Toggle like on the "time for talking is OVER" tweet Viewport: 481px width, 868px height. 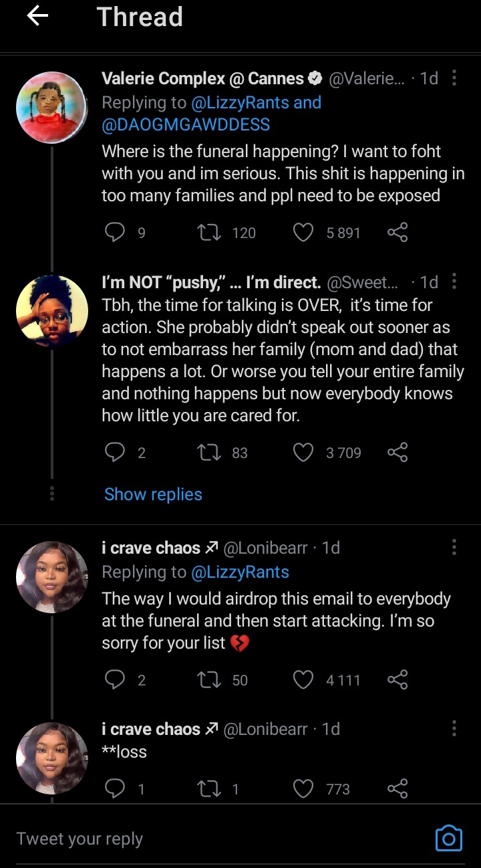pos(303,453)
